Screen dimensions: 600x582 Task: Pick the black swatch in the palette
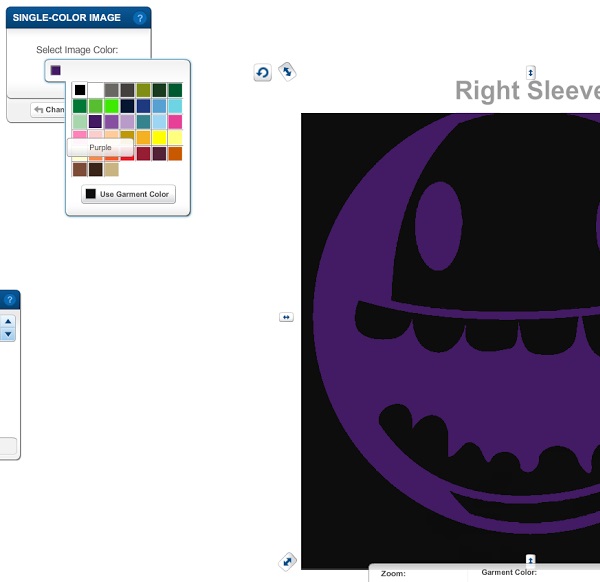[80, 90]
